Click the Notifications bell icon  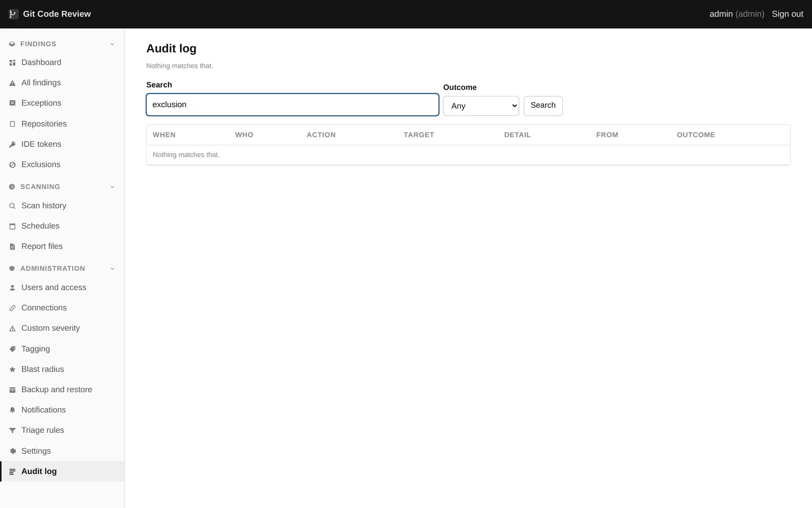[12, 410]
